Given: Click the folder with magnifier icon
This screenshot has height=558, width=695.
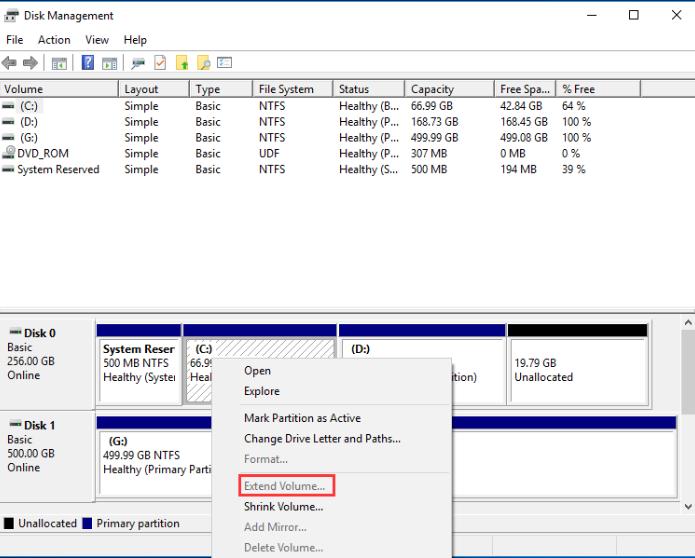Looking at the screenshot, I should click(203, 62).
